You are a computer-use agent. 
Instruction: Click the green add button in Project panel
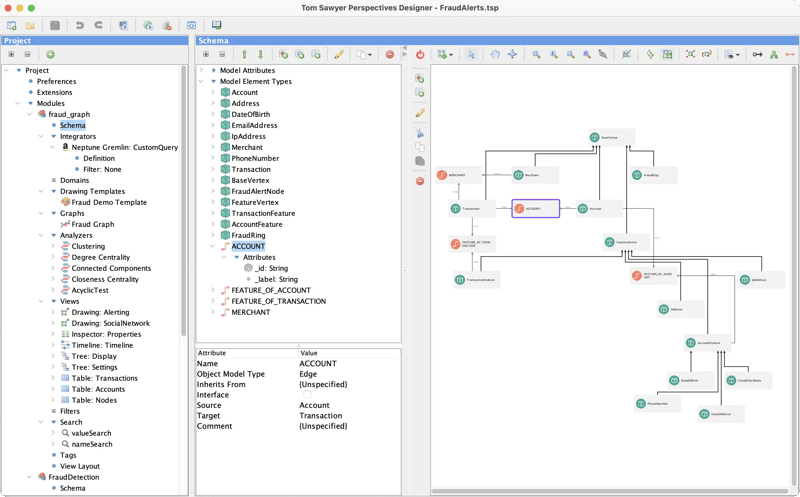tap(50, 54)
